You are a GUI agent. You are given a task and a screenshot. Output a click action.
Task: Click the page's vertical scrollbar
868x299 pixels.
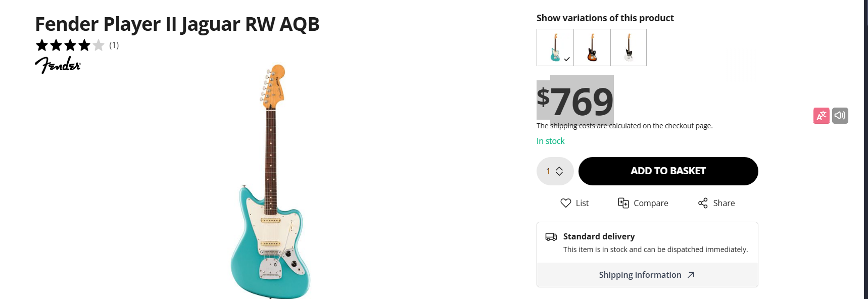click(x=865, y=152)
